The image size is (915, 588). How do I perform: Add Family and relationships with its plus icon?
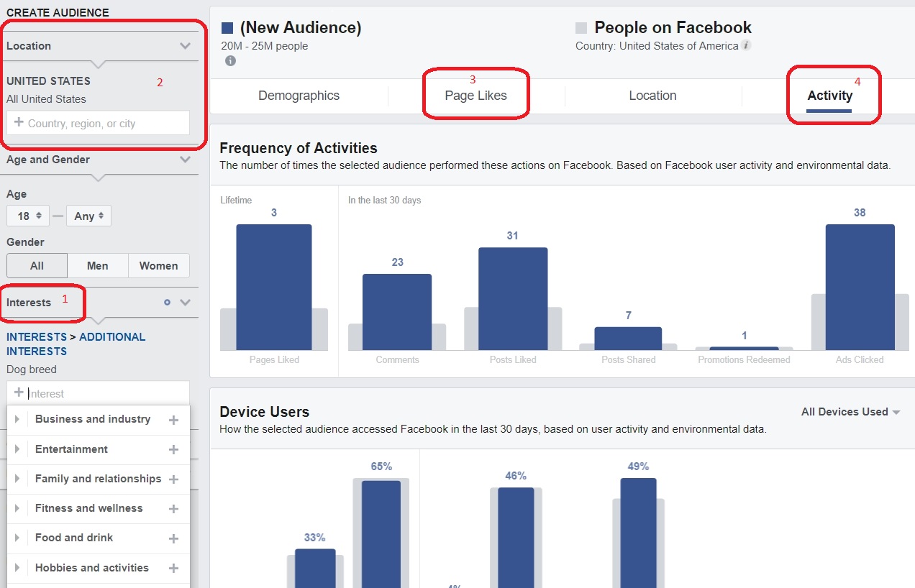[x=173, y=479]
